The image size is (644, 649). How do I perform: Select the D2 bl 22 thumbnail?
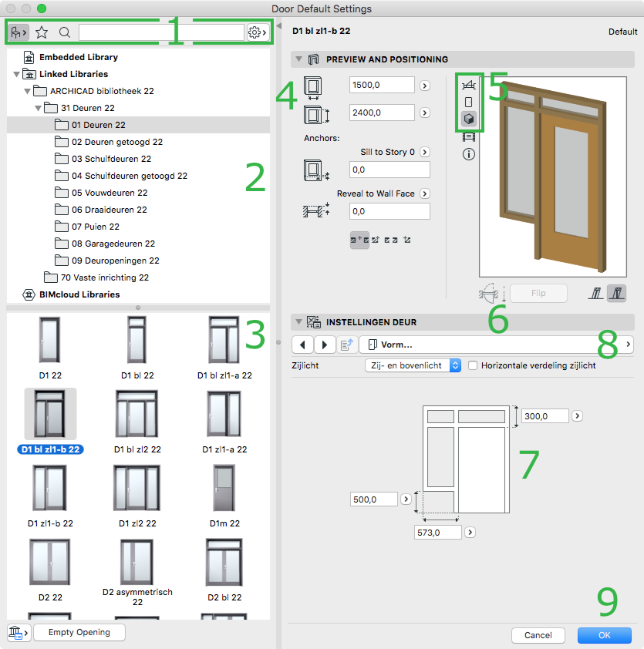[224, 562]
